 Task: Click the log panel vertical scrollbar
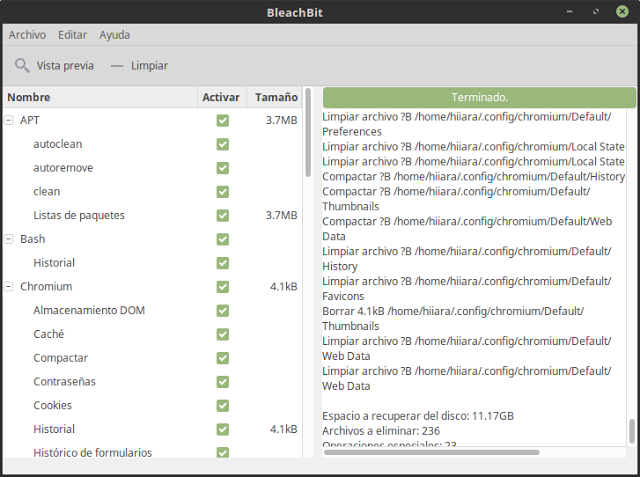pos(631,431)
